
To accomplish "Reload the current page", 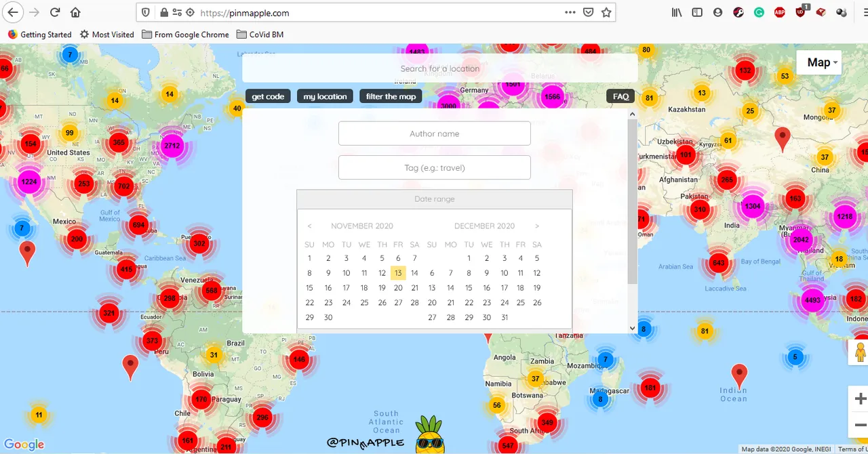I will coord(55,12).
